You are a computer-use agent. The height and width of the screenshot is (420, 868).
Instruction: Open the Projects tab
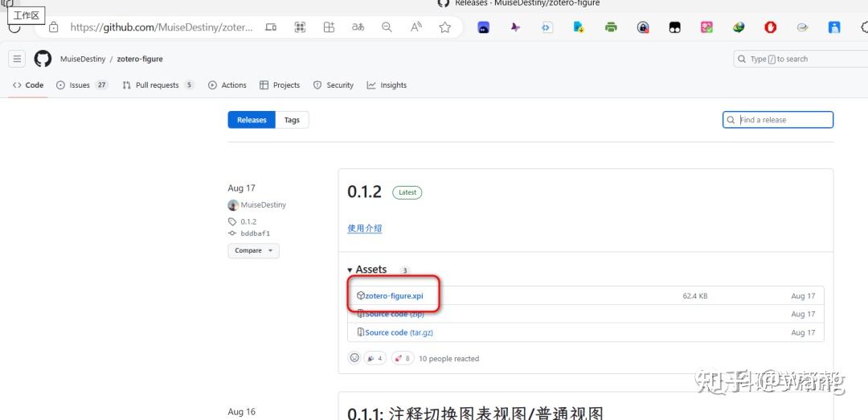tap(280, 84)
